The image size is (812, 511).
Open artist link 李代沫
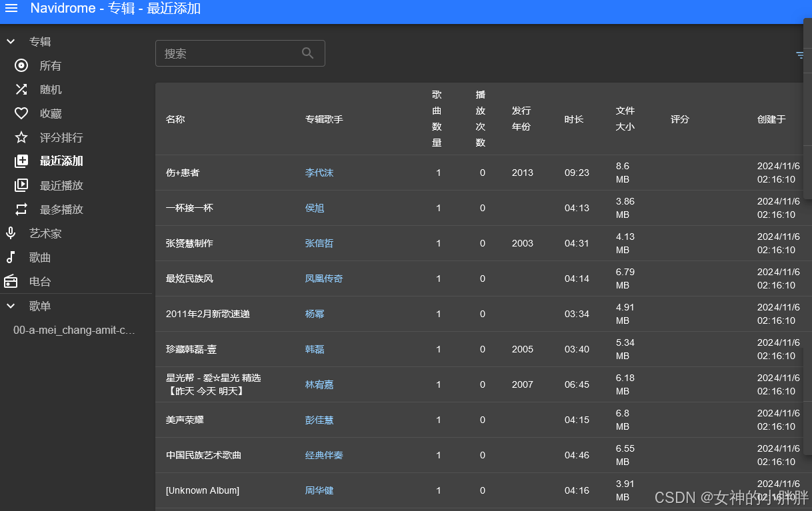[319, 173]
